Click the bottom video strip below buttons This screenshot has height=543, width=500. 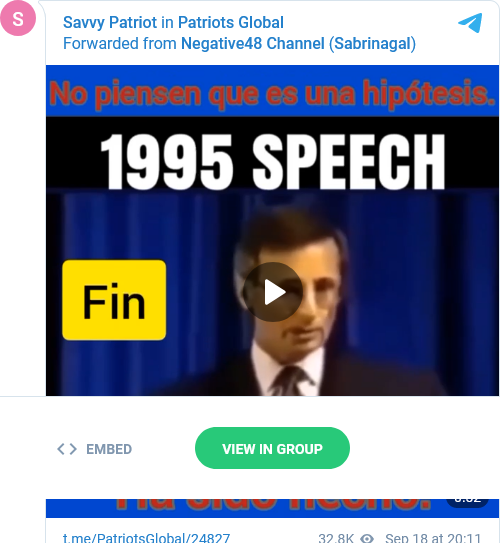pos(273,508)
